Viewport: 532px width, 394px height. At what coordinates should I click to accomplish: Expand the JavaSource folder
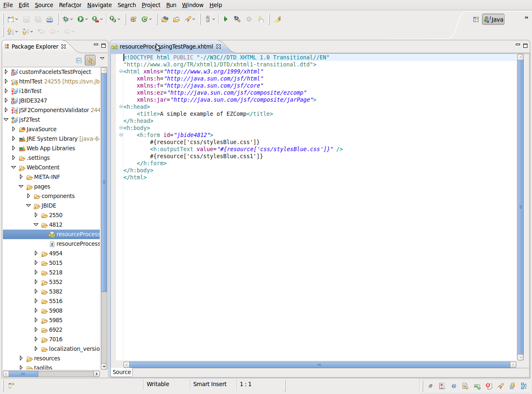point(14,129)
